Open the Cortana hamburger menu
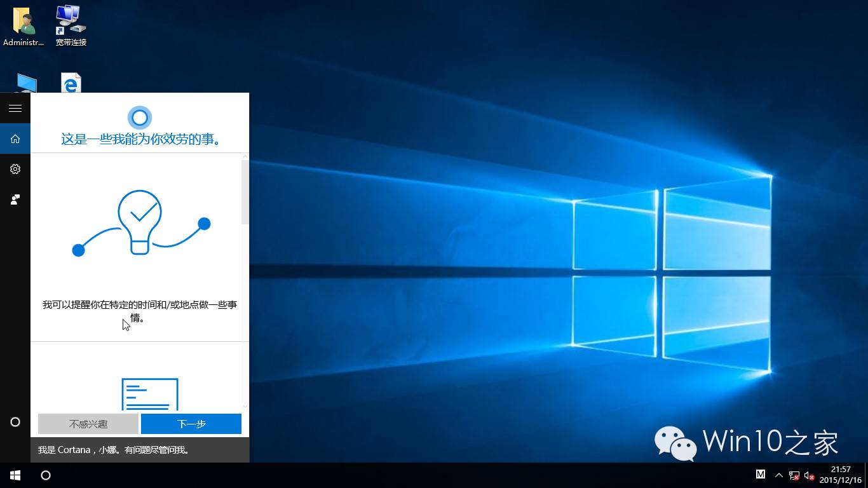The width and height of the screenshot is (868, 488). (15, 108)
